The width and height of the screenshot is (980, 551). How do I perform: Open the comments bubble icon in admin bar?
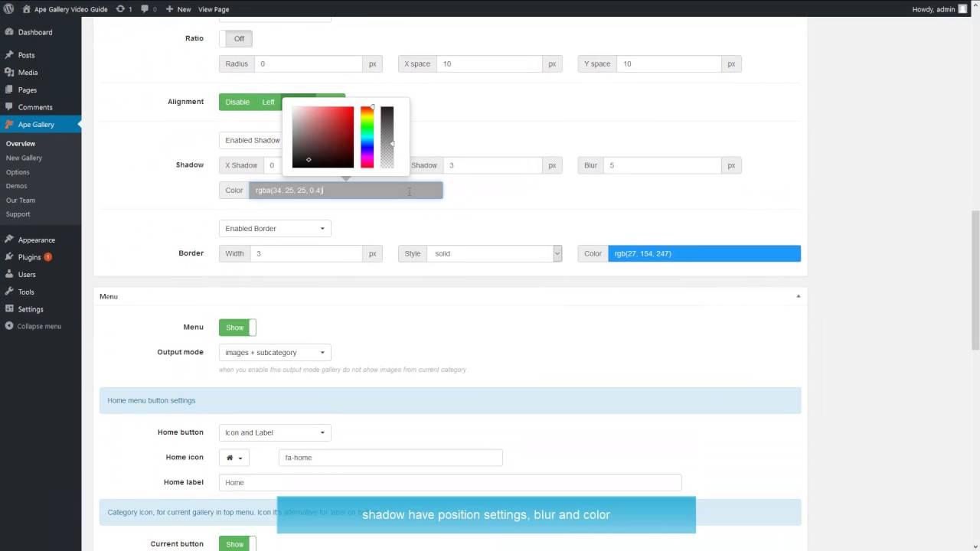[x=145, y=9]
